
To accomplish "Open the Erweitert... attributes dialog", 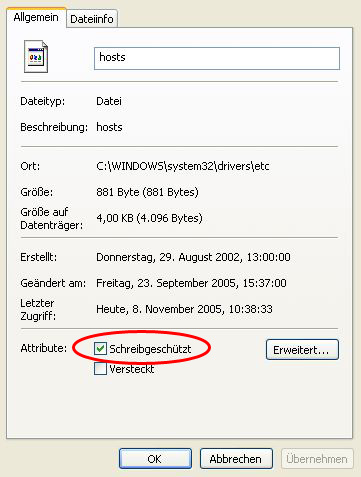I will click(302, 350).
